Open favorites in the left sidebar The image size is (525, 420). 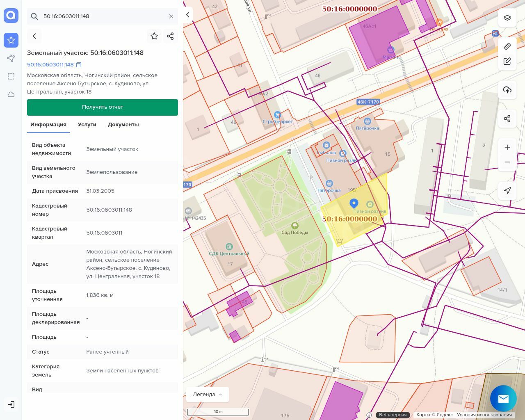[x=11, y=40]
